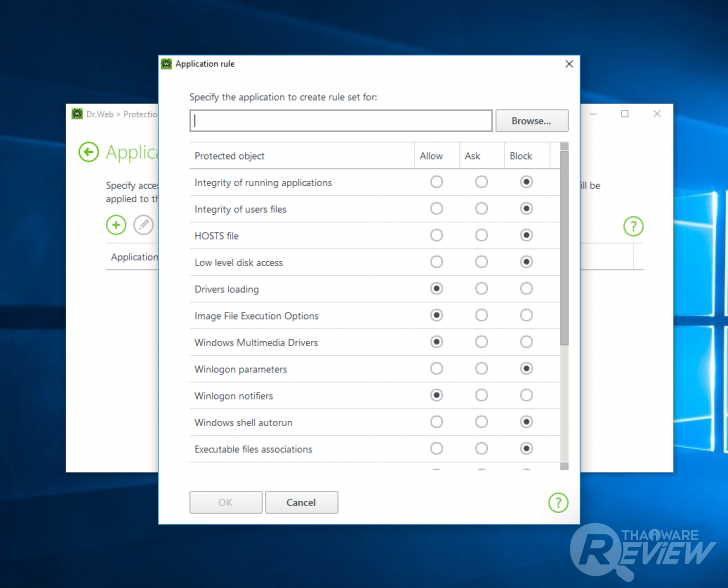Select Allow for Winlogon notifiers
This screenshot has width=728, height=588.
coord(436,395)
